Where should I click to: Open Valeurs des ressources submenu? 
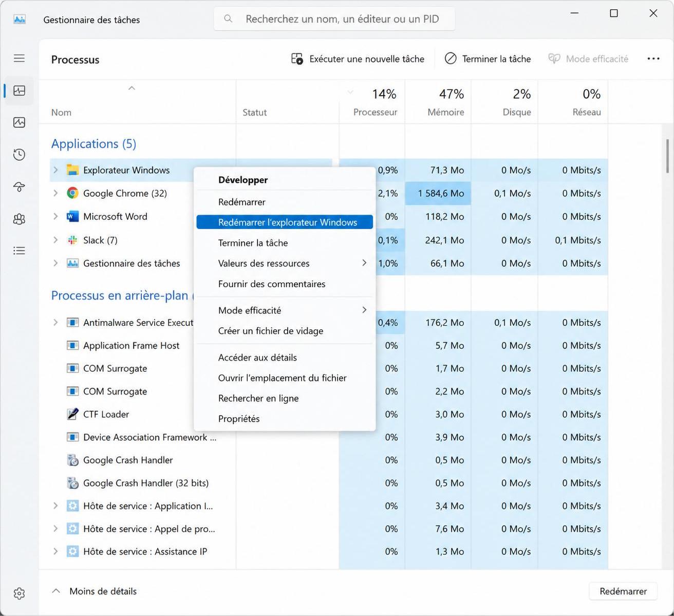(285, 263)
